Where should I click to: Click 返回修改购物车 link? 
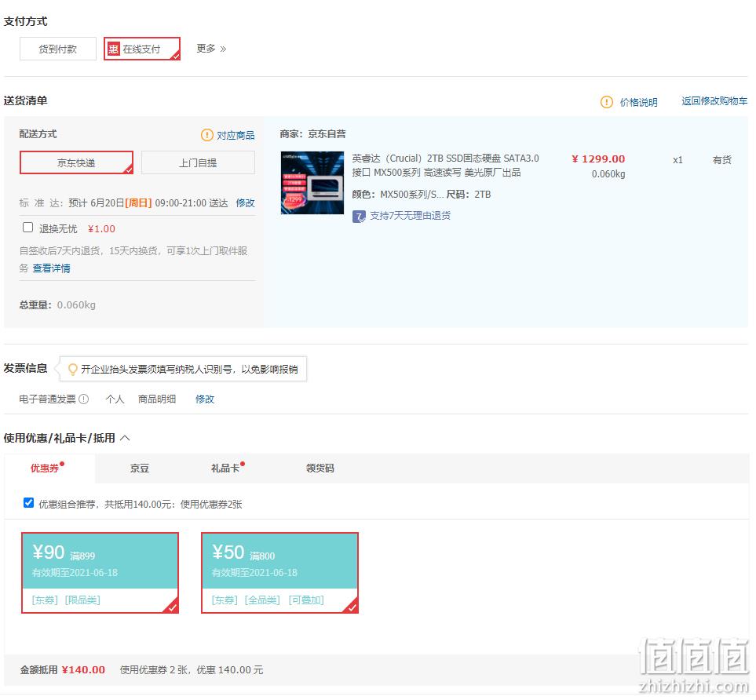tap(714, 101)
